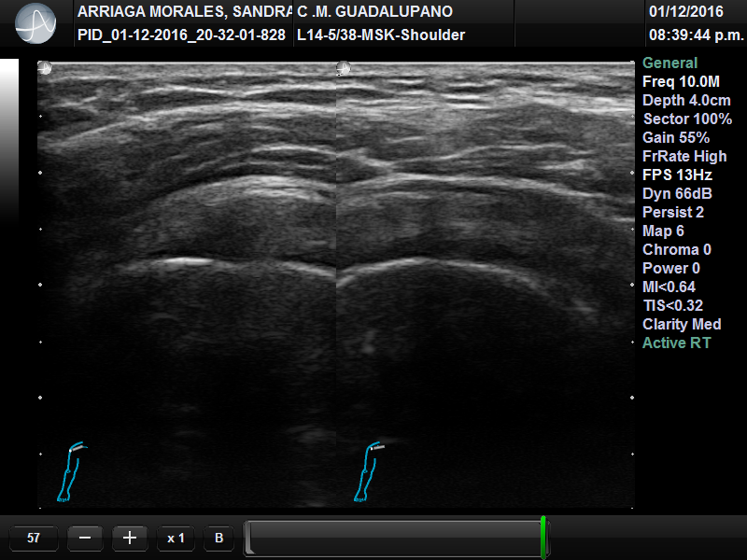Click the x 1 zoom button
The width and height of the screenshot is (747, 560).
pos(176,539)
